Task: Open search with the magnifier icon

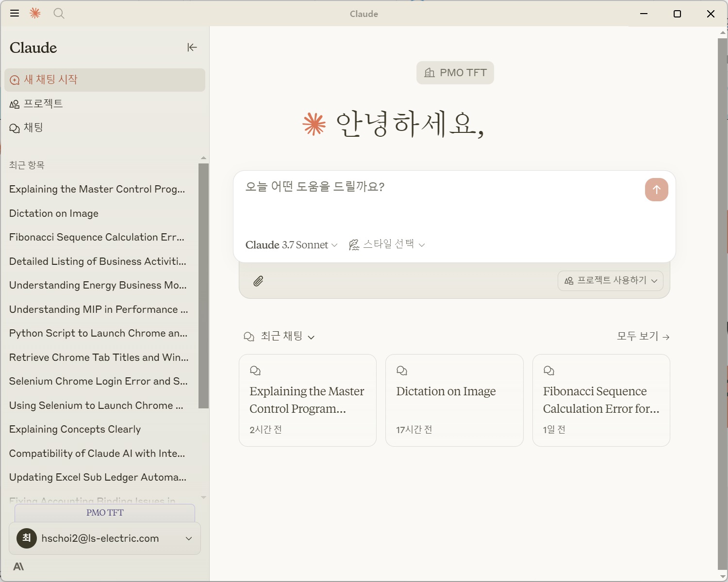Action: click(x=59, y=14)
